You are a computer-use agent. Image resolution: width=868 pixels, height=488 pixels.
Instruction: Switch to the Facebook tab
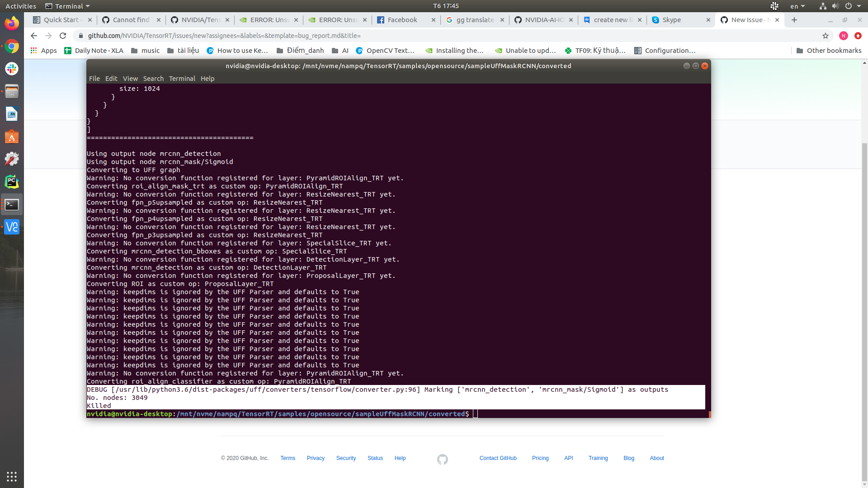pyautogui.click(x=401, y=20)
